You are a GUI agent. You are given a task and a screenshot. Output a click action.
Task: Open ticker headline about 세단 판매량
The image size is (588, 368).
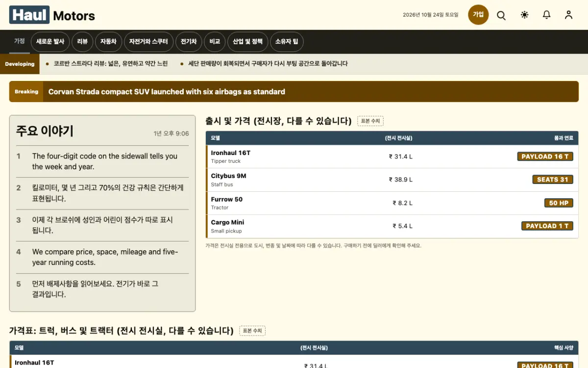coord(268,64)
